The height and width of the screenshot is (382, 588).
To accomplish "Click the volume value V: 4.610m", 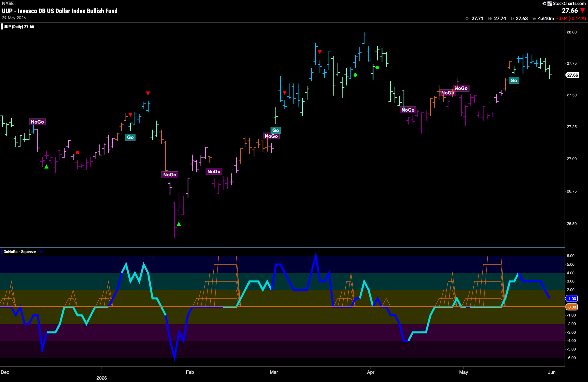I will click(543, 19).
